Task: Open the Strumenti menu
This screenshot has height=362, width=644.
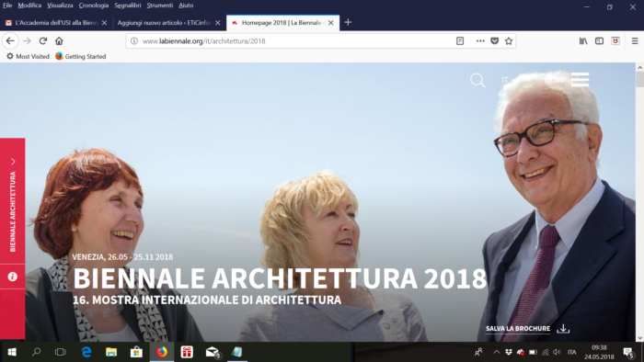Action: (160, 6)
